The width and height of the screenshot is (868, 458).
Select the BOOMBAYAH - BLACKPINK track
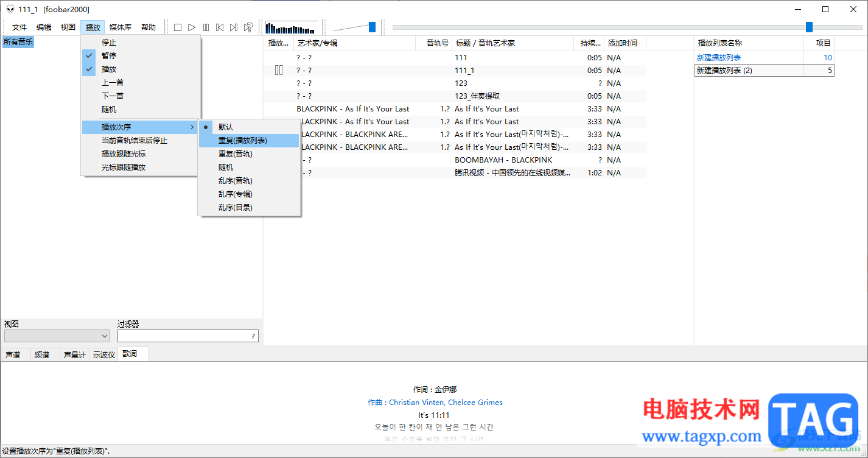click(x=455, y=160)
